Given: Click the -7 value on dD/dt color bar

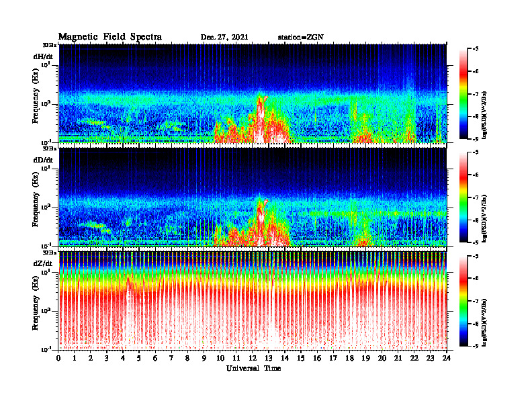Looking at the screenshot, I should click(x=476, y=197).
